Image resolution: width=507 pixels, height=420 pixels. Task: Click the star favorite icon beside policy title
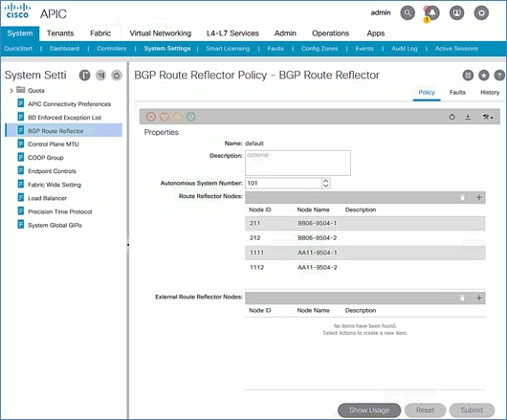[484, 76]
